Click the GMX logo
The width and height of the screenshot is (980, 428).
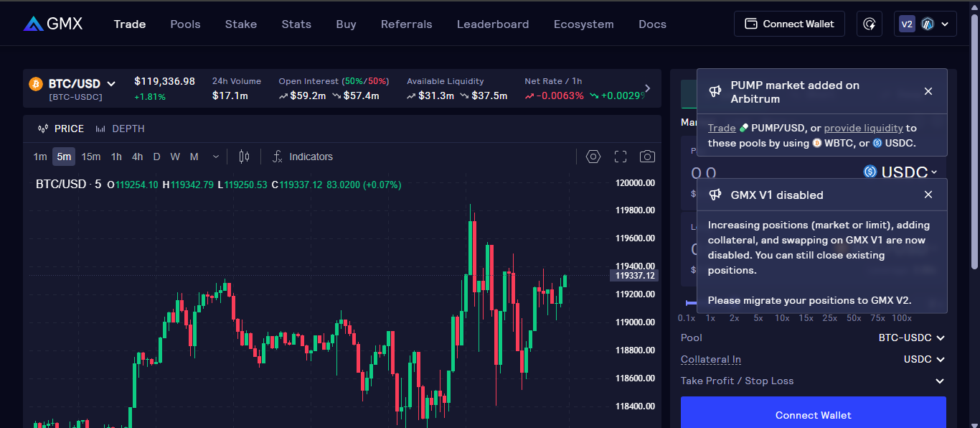pyautogui.click(x=53, y=24)
